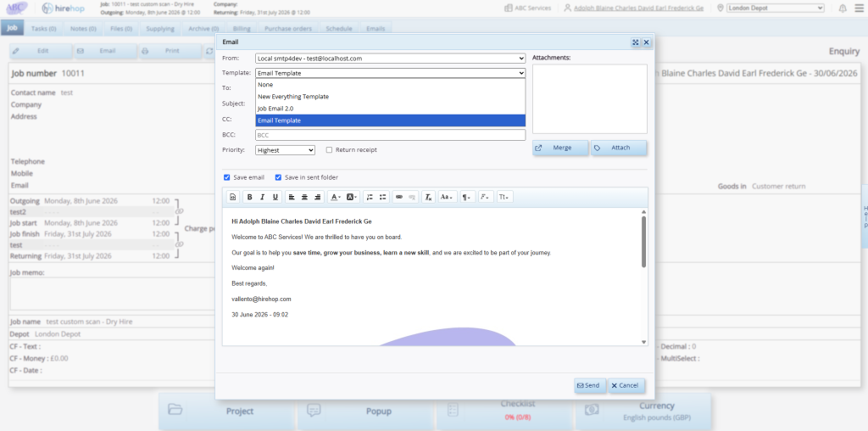The width and height of the screenshot is (868, 431).
Task: Click the Job memo text area
Action: pyautogui.click(x=113, y=294)
